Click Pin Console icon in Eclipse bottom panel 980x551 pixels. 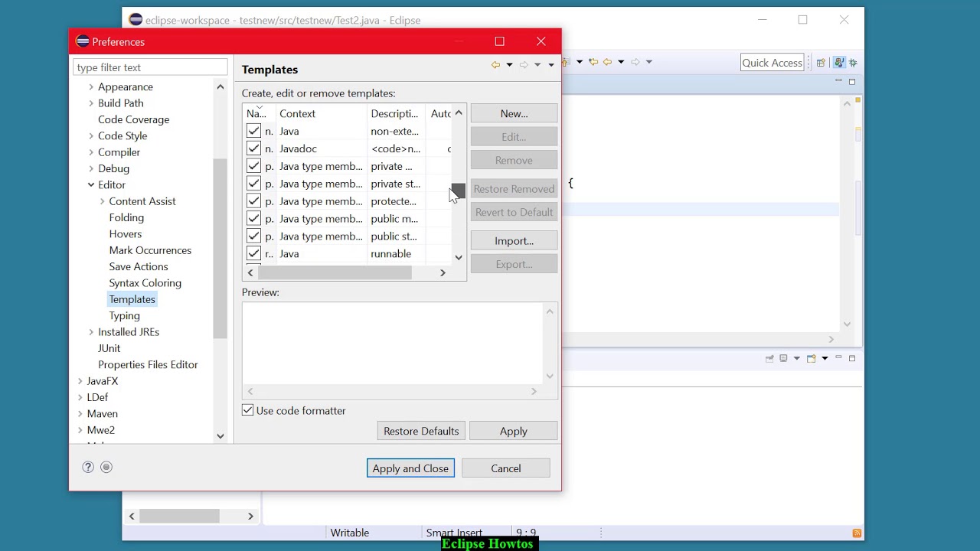click(x=769, y=358)
